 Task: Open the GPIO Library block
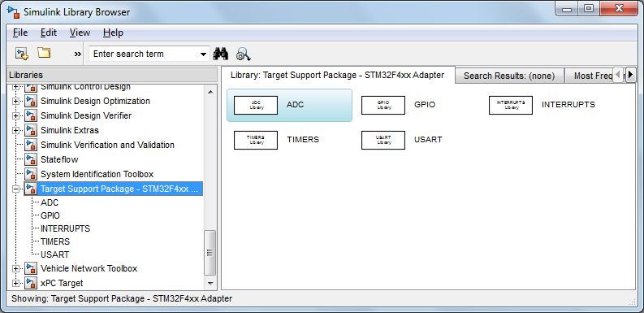click(x=383, y=105)
